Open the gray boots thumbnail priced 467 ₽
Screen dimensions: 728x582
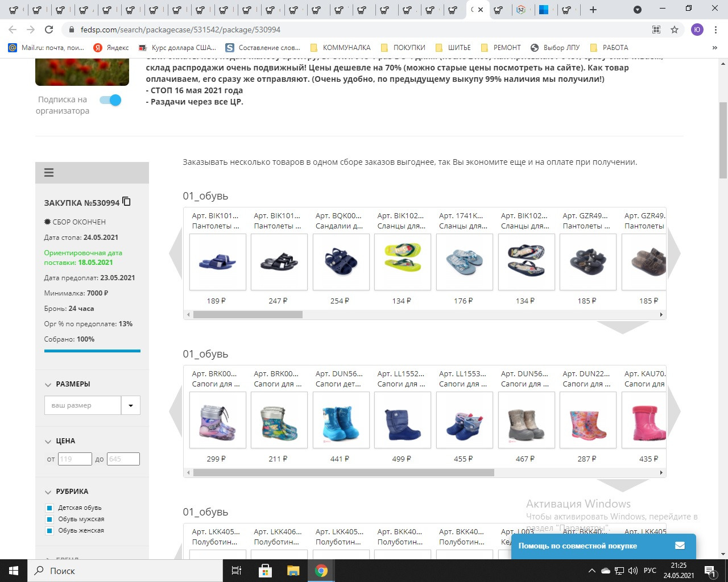[526, 420]
